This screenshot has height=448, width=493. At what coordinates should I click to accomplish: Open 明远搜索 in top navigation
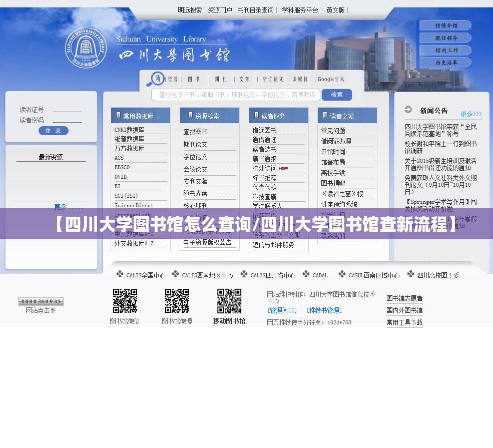(x=190, y=10)
